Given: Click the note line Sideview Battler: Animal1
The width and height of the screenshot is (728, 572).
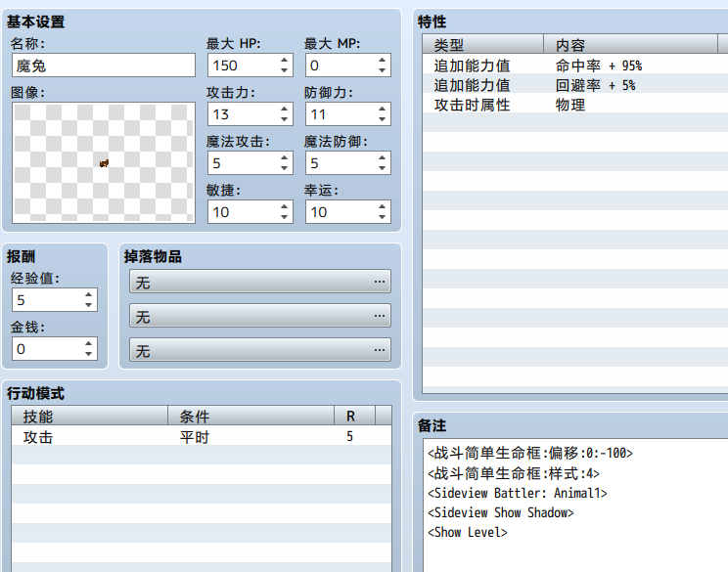Looking at the screenshot, I should click(518, 493).
